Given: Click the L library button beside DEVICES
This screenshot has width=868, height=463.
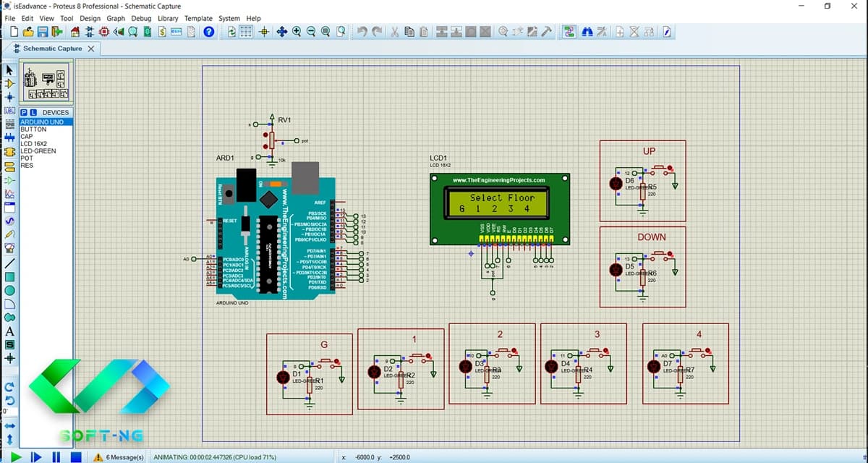Looking at the screenshot, I should pyautogui.click(x=33, y=113).
